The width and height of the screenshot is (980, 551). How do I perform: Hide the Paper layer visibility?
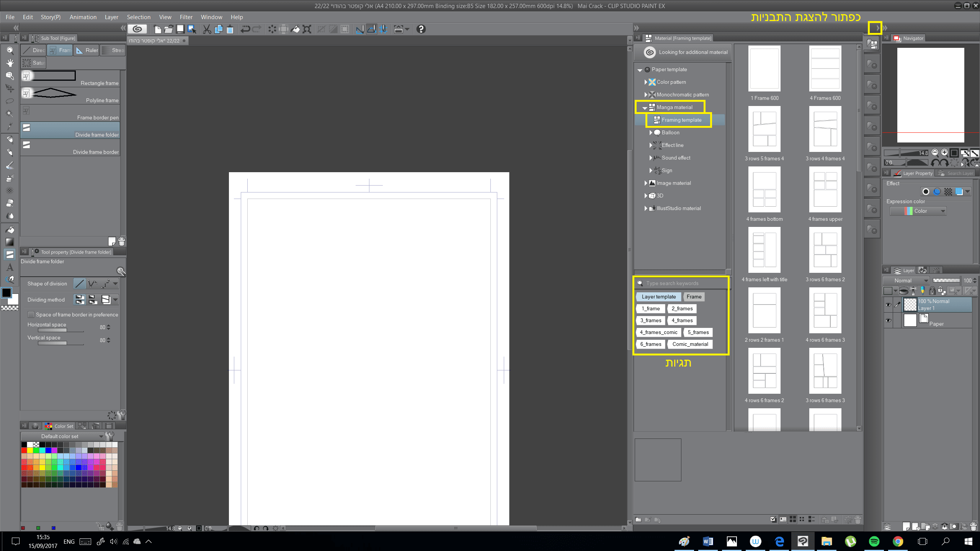point(888,320)
